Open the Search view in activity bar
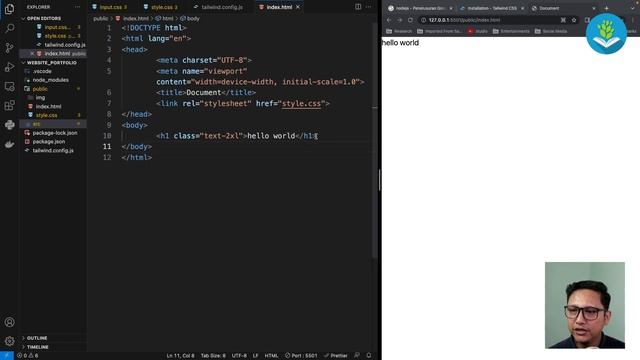 [x=9, y=28]
